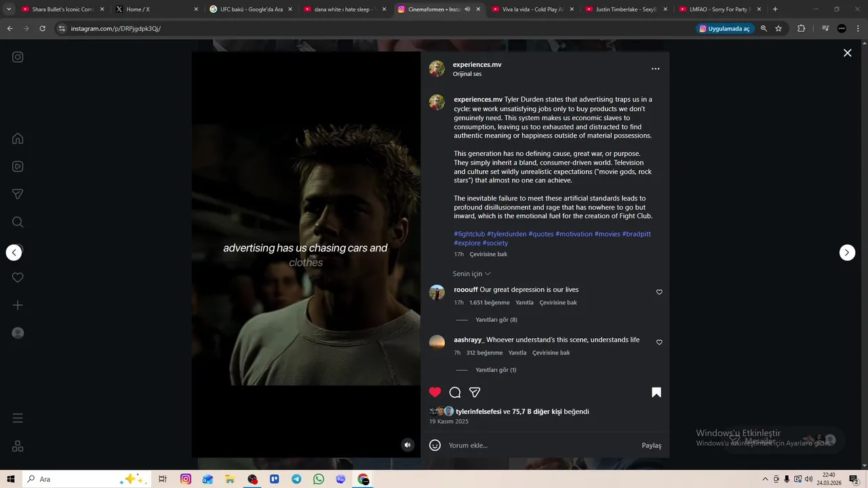Switch to Shara Bullet's Iconic tab
868x488 pixels.
pos(57,9)
